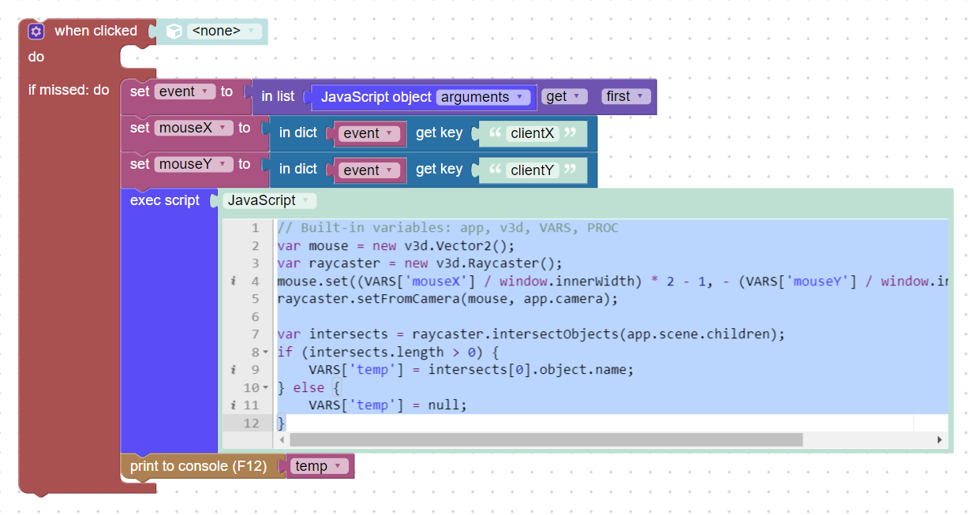Screen dimensions: 980x515
Task: Open the mouseX variable dropdown
Action: 193,128
